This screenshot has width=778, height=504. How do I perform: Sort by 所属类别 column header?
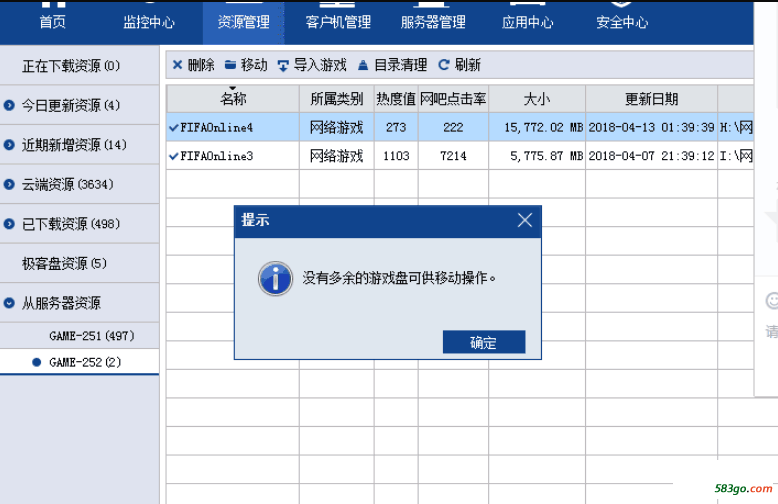(x=337, y=99)
